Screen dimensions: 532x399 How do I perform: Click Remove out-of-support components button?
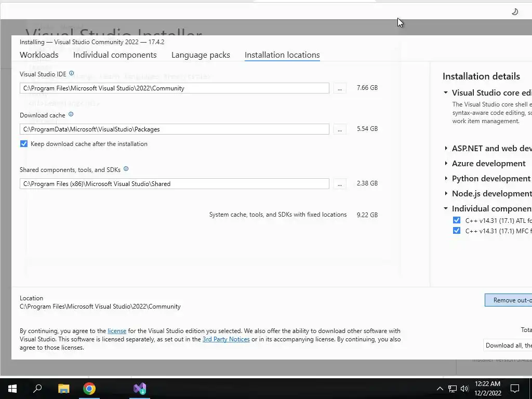(x=508, y=300)
